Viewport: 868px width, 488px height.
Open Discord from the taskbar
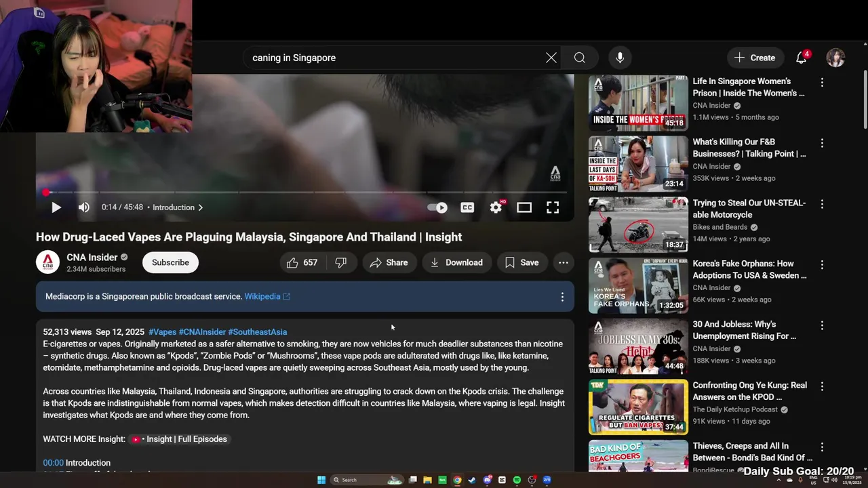tap(488, 480)
